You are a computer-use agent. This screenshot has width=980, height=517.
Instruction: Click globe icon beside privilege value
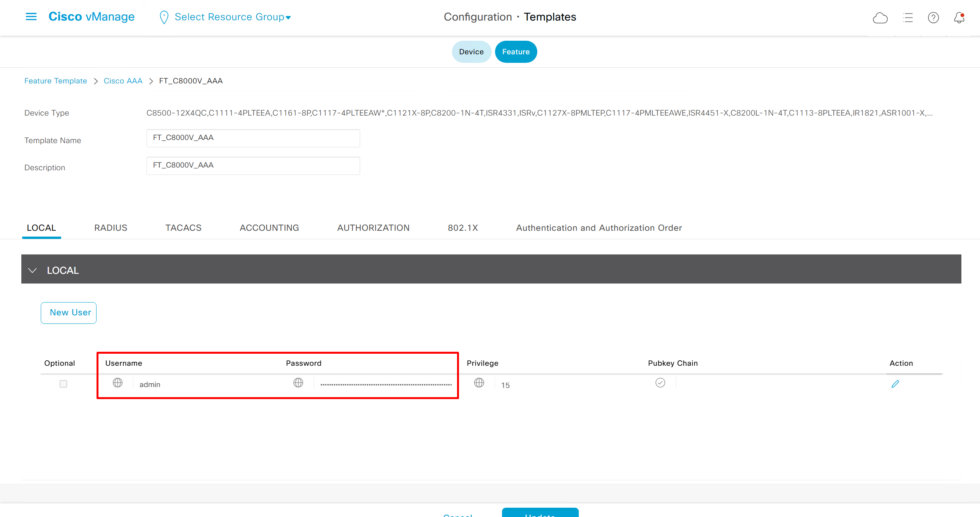(x=479, y=383)
